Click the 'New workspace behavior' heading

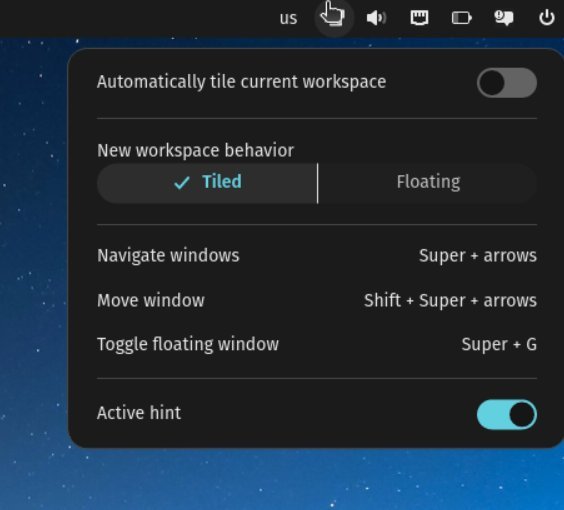pos(196,150)
